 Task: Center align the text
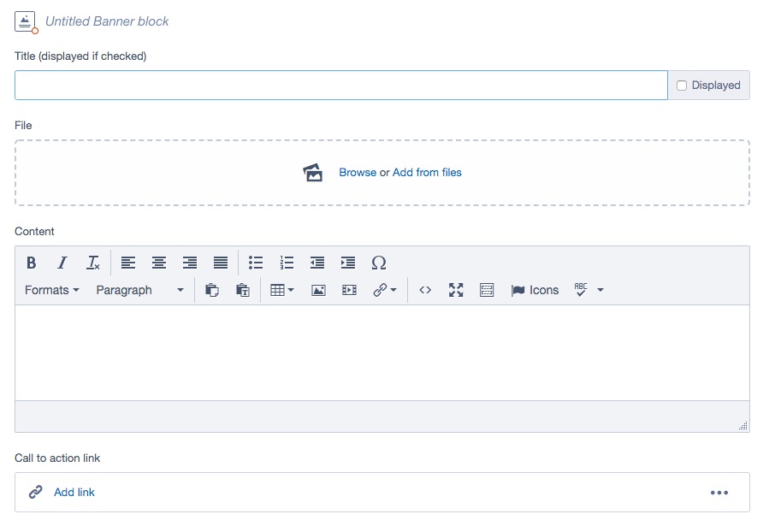tap(159, 263)
